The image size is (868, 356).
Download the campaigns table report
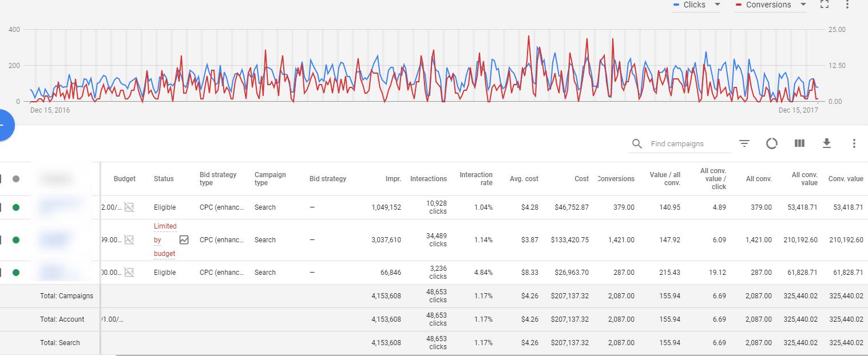tap(827, 143)
